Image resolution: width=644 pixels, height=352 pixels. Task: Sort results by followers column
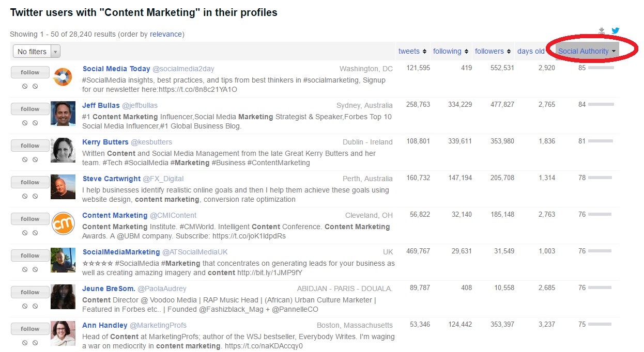pos(493,51)
